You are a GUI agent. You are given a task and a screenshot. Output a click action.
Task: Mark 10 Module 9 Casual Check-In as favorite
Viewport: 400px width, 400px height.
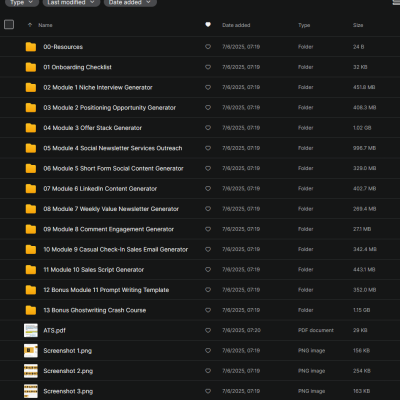208,249
